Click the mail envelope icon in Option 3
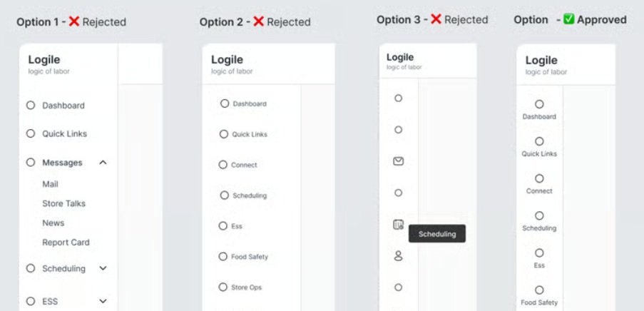The height and width of the screenshot is (311, 644). (399, 161)
